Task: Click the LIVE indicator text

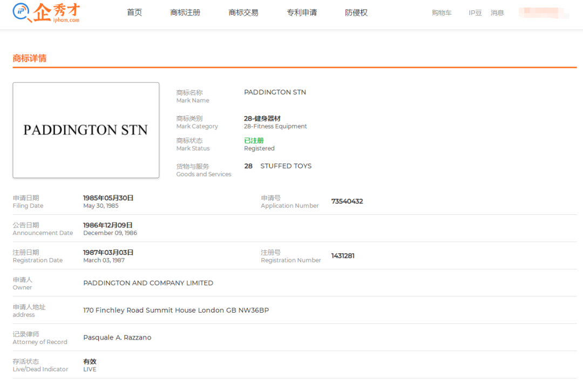Action: [x=90, y=369]
